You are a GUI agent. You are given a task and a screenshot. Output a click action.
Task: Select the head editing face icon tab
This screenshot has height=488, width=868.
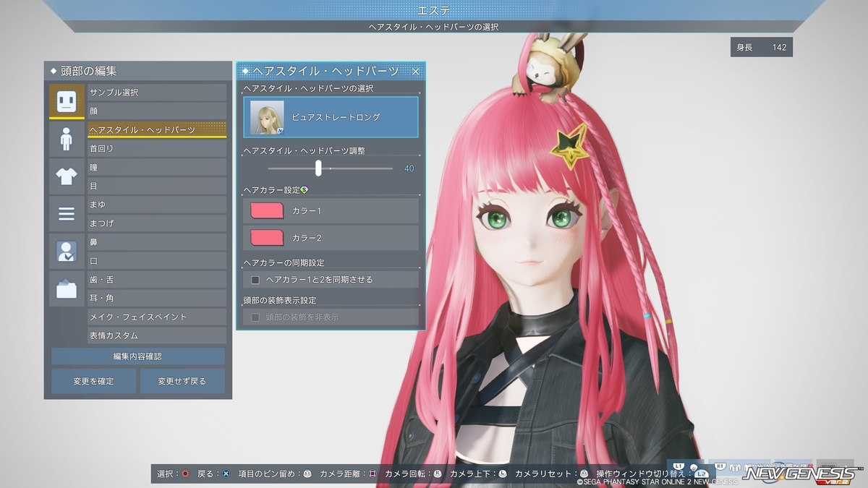[67, 101]
